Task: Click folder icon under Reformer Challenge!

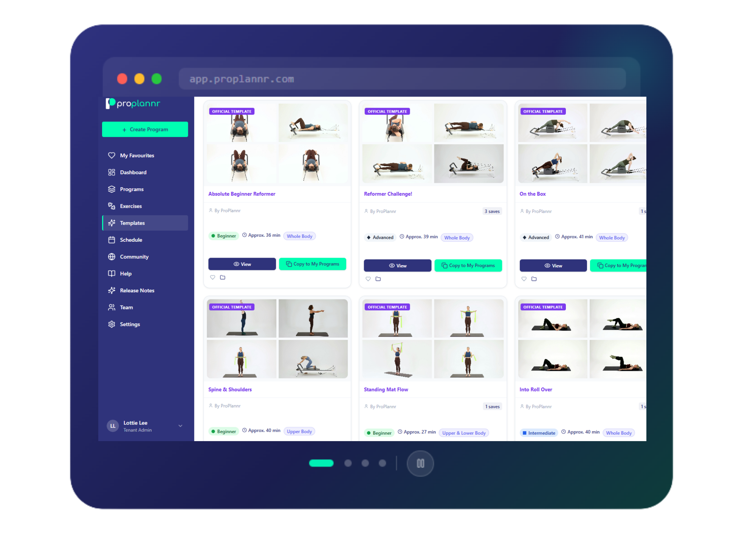Action: pyautogui.click(x=378, y=279)
